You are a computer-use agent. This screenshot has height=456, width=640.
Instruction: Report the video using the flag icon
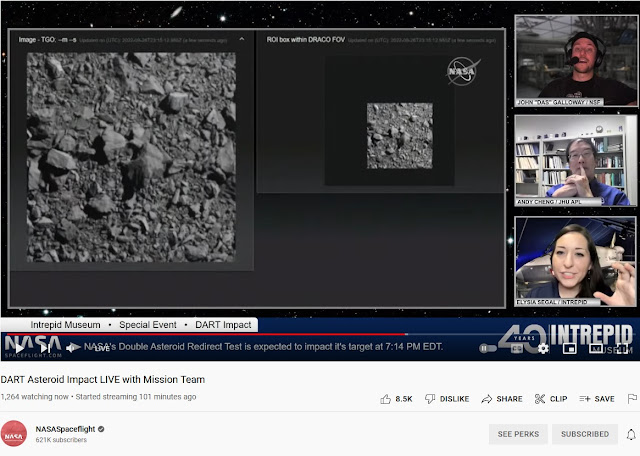pos(632,398)
